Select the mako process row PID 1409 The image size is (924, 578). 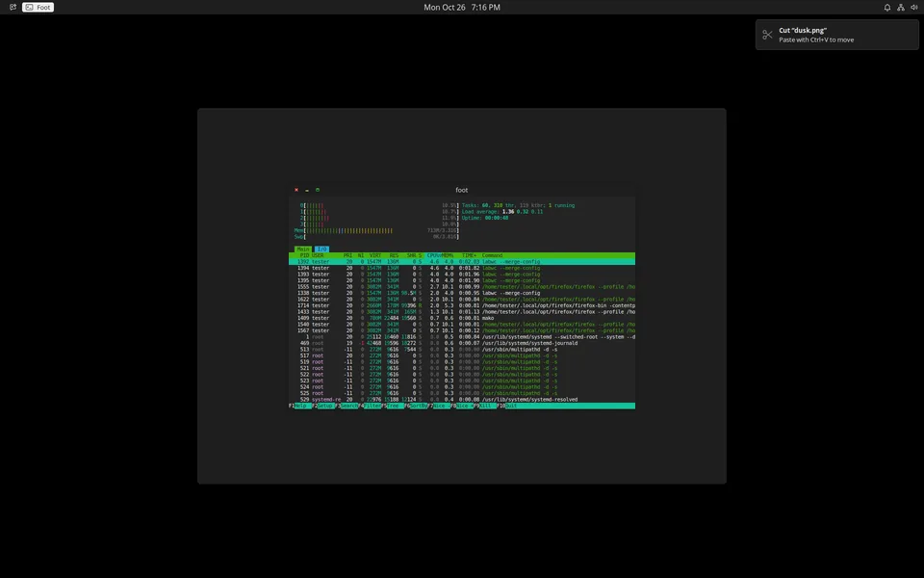462,318
